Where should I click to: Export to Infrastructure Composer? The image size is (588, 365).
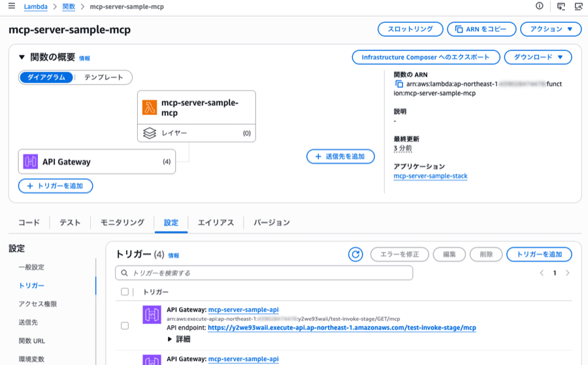pos(426,57)
